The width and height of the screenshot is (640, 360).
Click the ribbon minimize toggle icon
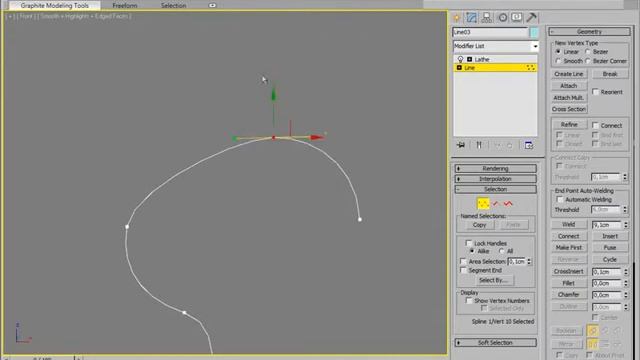212,6
